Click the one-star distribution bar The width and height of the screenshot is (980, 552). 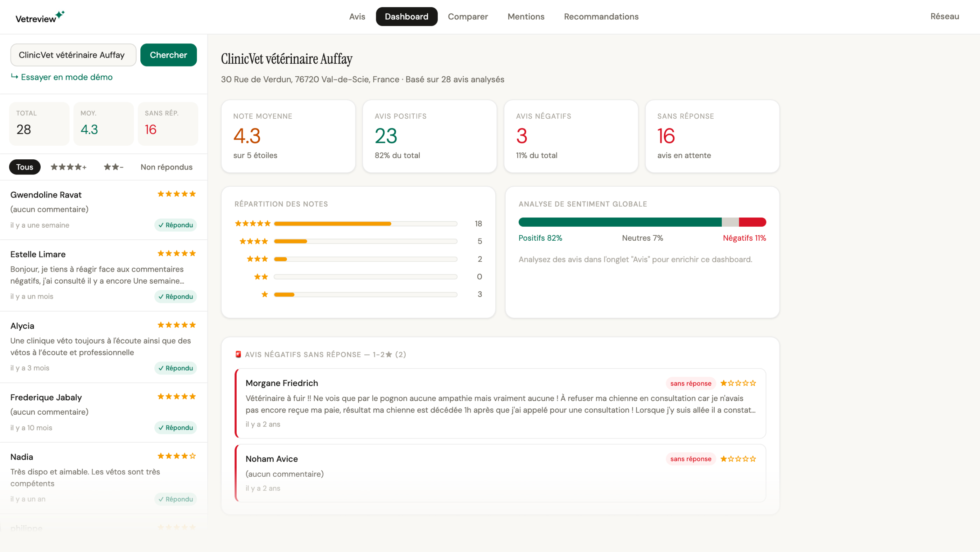[366, 295]
